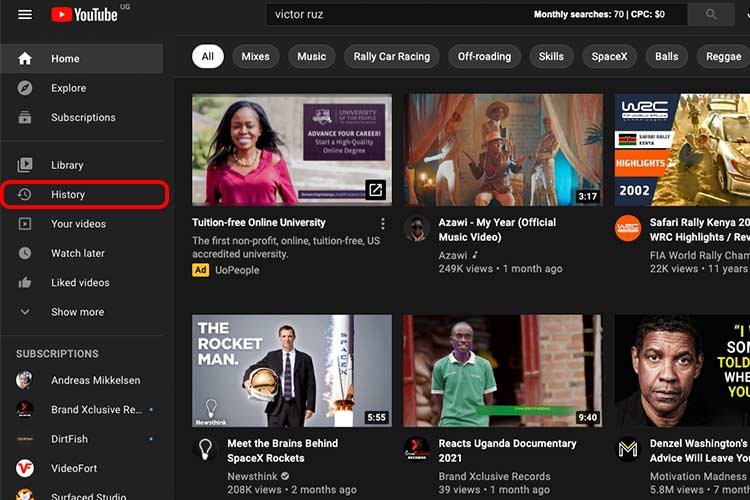Open the Tuition-free Online University thumbnail
This screenshot has width=750, height=500.
point(292,150)
